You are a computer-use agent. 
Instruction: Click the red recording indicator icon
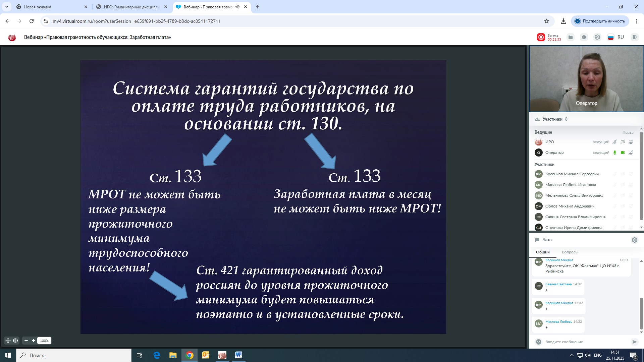pyautogui.click(x=541, y=37)
